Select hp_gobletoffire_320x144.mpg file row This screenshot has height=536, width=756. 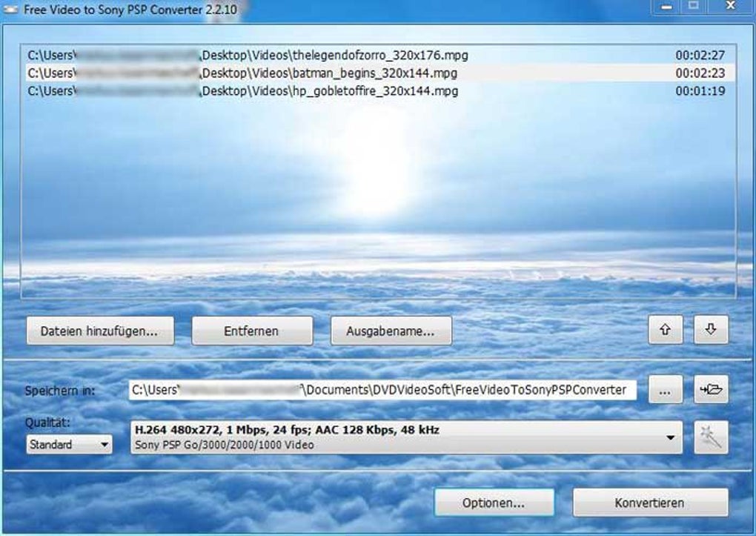click(x=379, y=91)
